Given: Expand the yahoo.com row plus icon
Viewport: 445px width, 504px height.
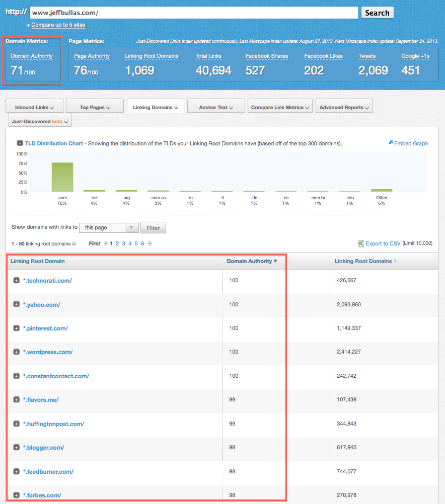Looking at the screenshot, I should point(17,304).
